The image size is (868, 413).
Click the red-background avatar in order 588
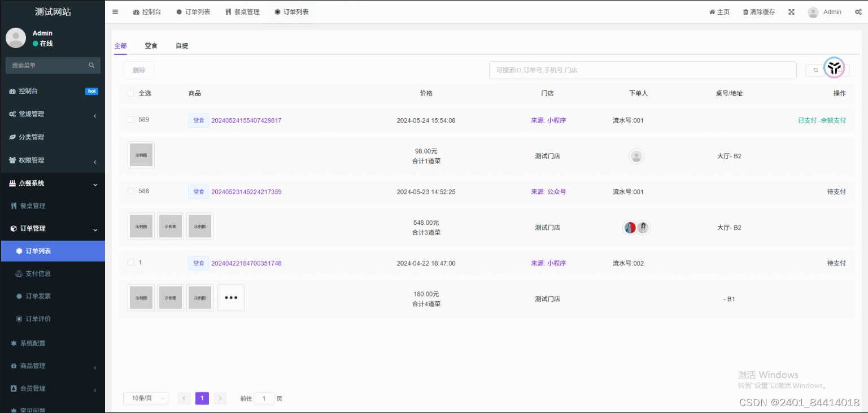[630, 228]
